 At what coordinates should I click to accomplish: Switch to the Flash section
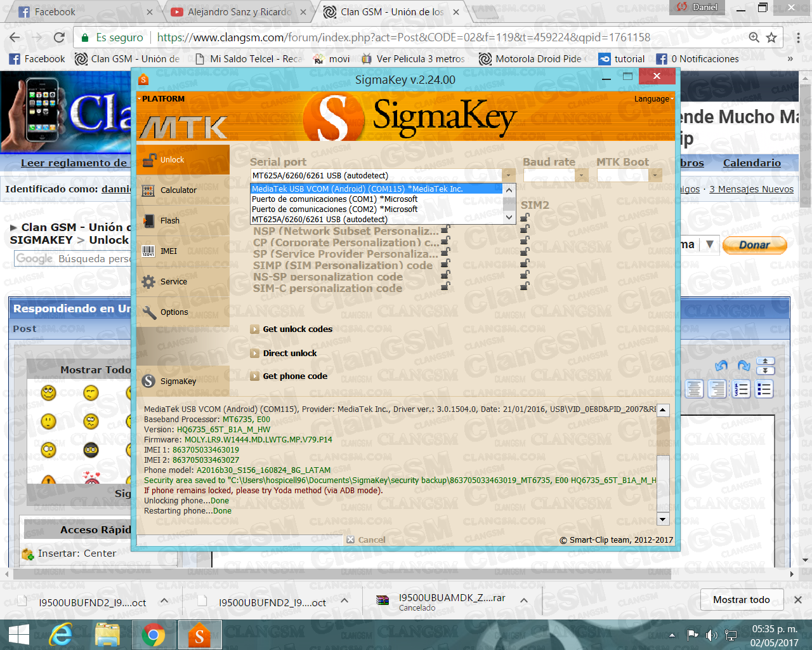pos(183,221)
